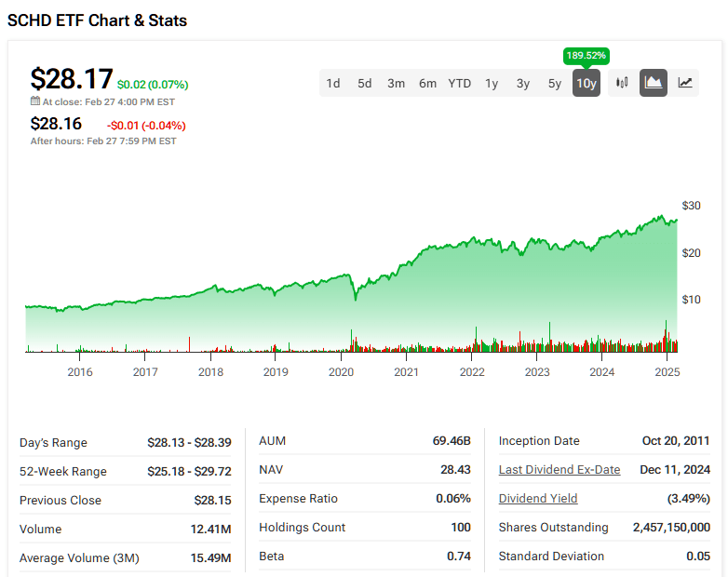Click AUM value 69.46B

tap(452, 440)
